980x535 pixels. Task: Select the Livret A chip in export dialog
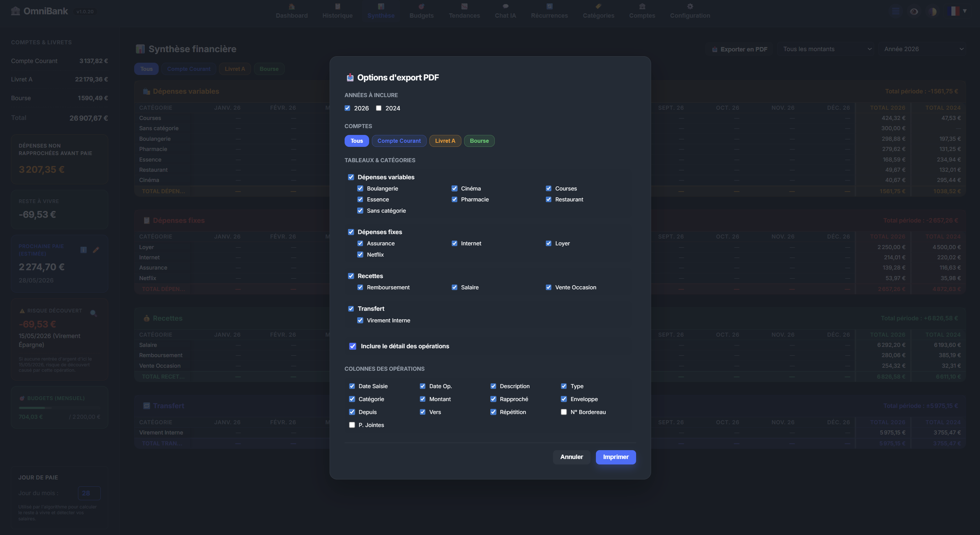pos(445,141)
